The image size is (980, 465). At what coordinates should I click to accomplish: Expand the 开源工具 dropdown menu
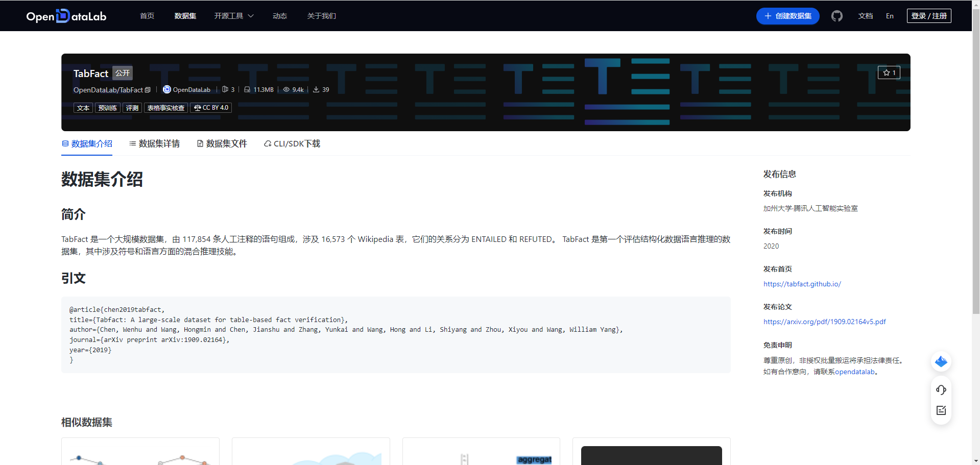tap(234, 16)
